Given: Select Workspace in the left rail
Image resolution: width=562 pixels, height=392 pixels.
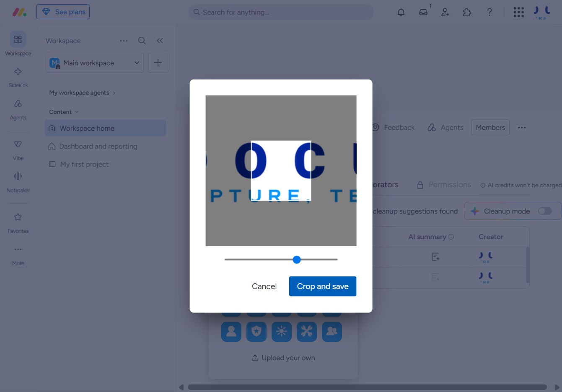Looking at the screenshot, I should point(18,44).
